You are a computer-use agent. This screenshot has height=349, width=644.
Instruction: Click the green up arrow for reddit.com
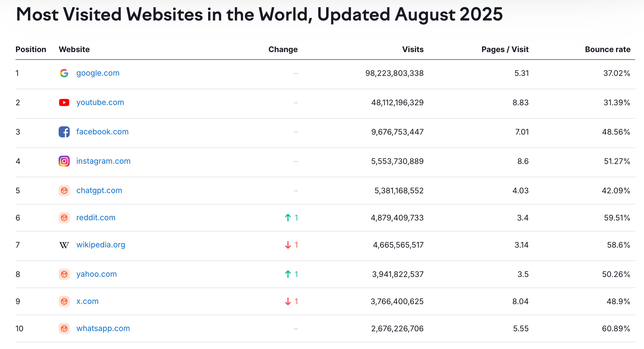[x=288, y=218]
